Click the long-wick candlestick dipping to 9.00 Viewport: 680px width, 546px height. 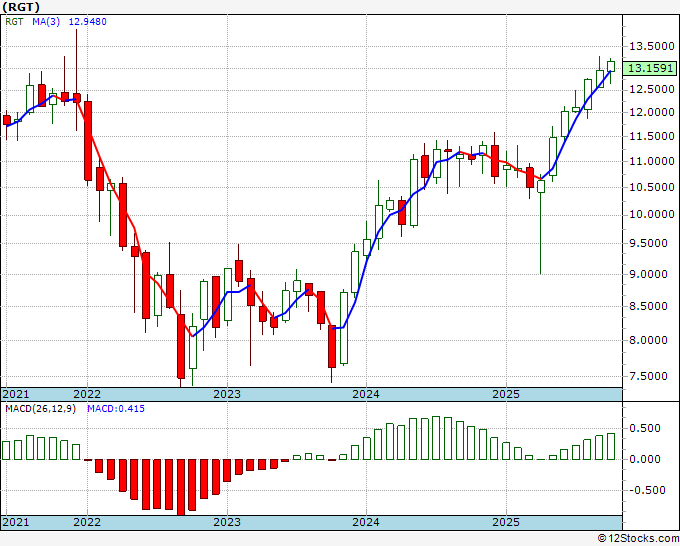541,186
